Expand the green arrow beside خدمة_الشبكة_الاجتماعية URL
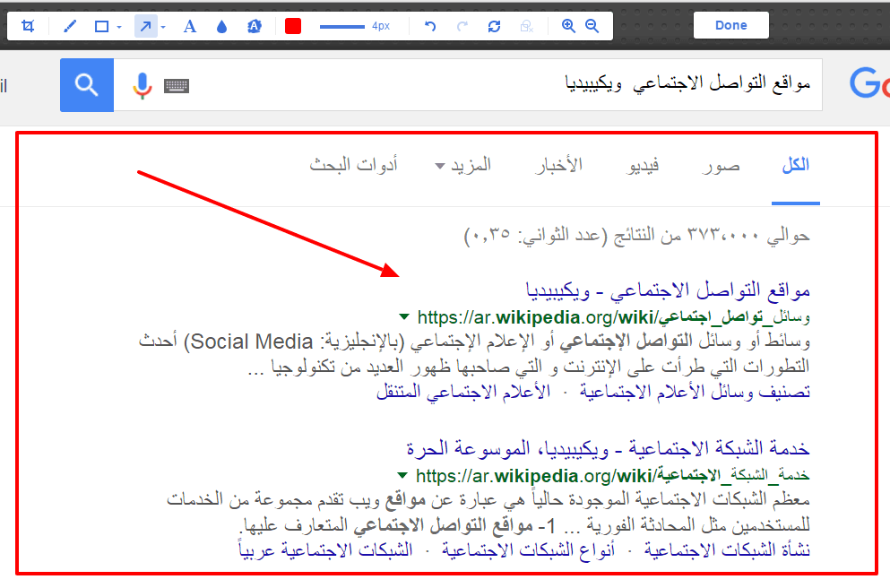The width and height of the screenshot is (890, 588). (402, 475)
